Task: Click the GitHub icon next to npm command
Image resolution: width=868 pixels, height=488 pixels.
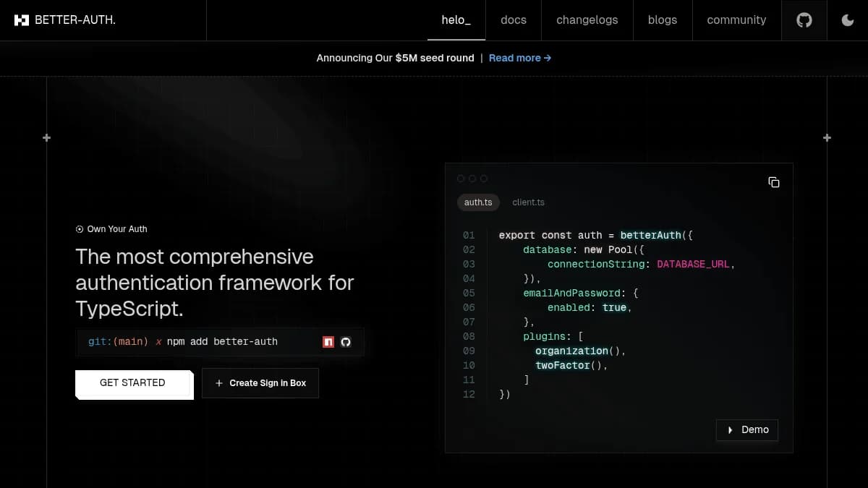Action: pos(346,341)
